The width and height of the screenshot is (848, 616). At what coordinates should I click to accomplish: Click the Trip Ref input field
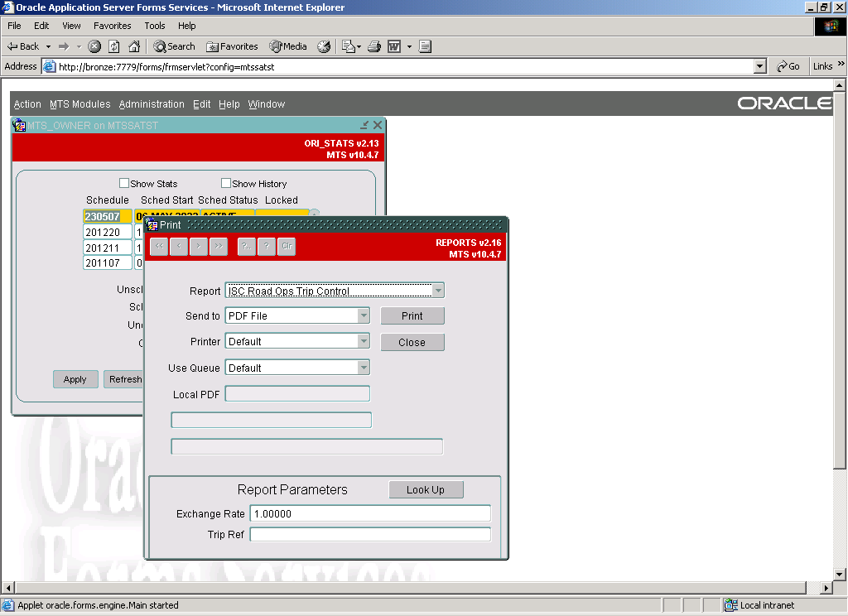coord(370,534)
